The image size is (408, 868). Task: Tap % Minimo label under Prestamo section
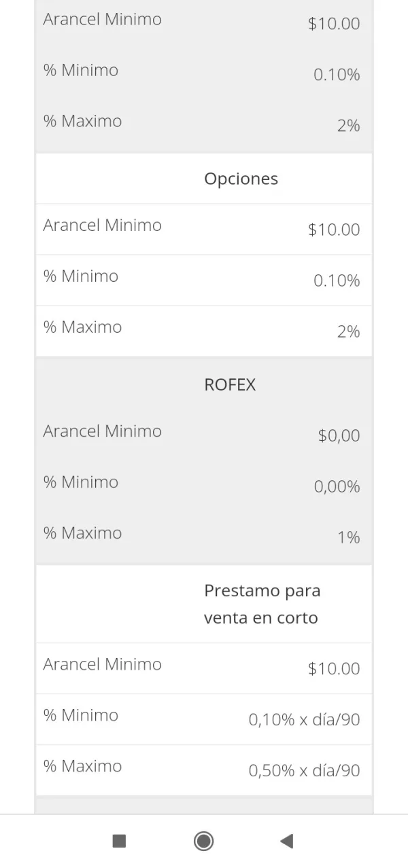pos(81,715)
